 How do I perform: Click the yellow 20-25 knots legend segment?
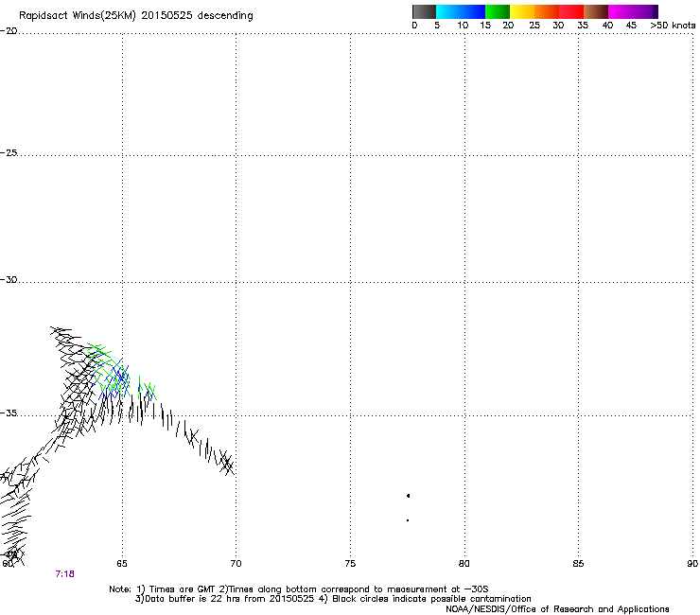[522, 11]
